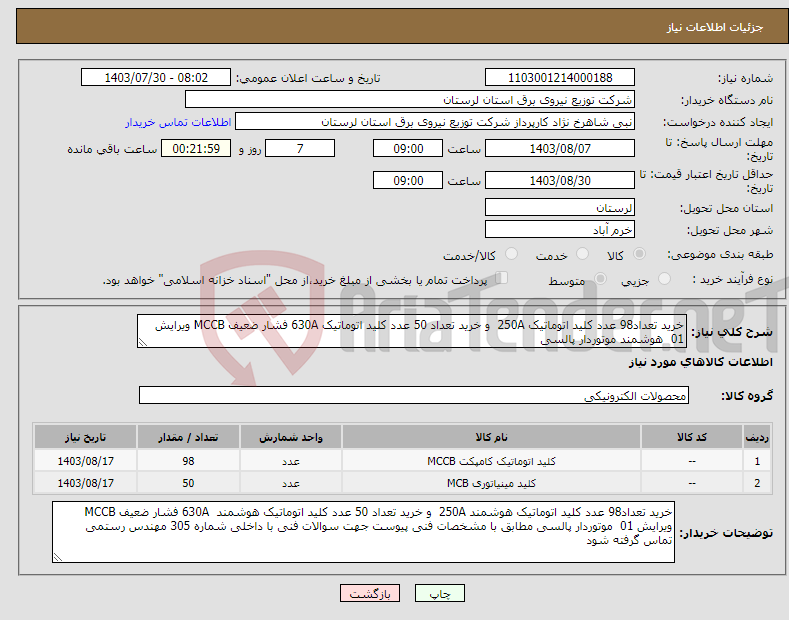Image resolution: width=789 pixels, height=620 pixels.
Task: Click the response deadline time 09:00 field
Action: (x=408, y=148)
